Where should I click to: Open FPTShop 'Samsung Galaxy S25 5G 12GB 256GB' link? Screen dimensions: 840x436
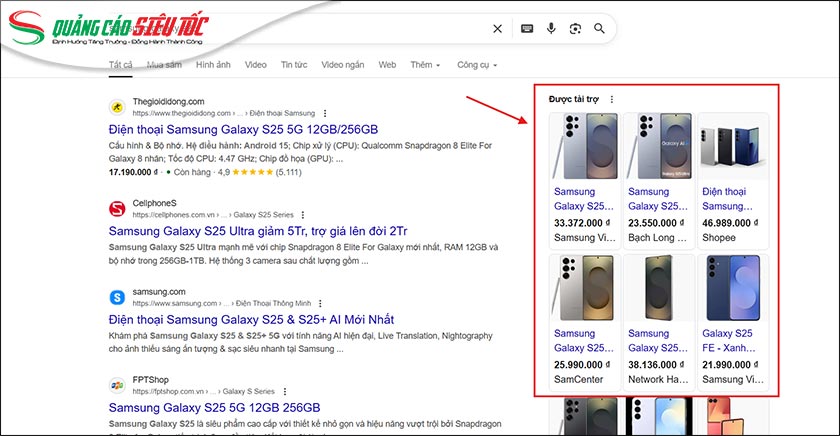(214, 408)
